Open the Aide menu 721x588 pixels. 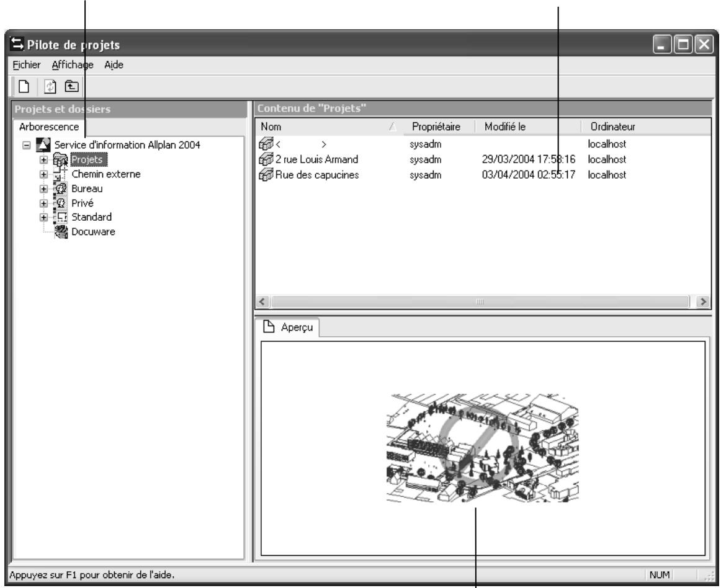tap(114, 65)
